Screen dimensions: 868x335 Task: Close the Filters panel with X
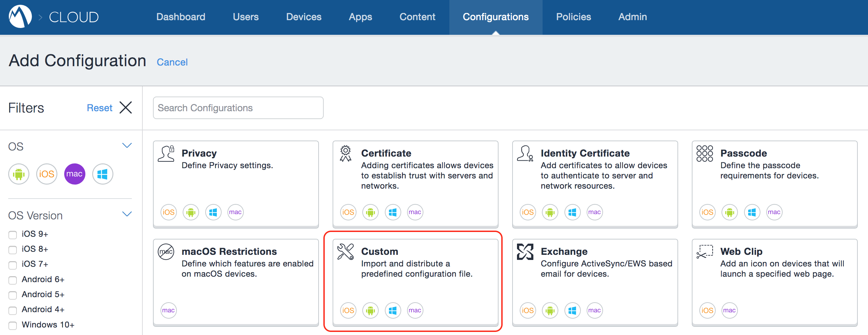(x=126, y=107)
